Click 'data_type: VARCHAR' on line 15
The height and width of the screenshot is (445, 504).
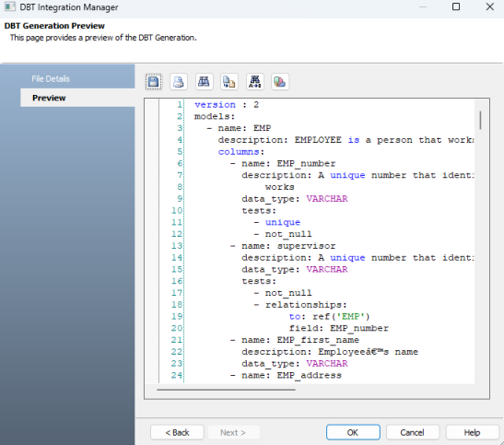click(x=295, y=269)
